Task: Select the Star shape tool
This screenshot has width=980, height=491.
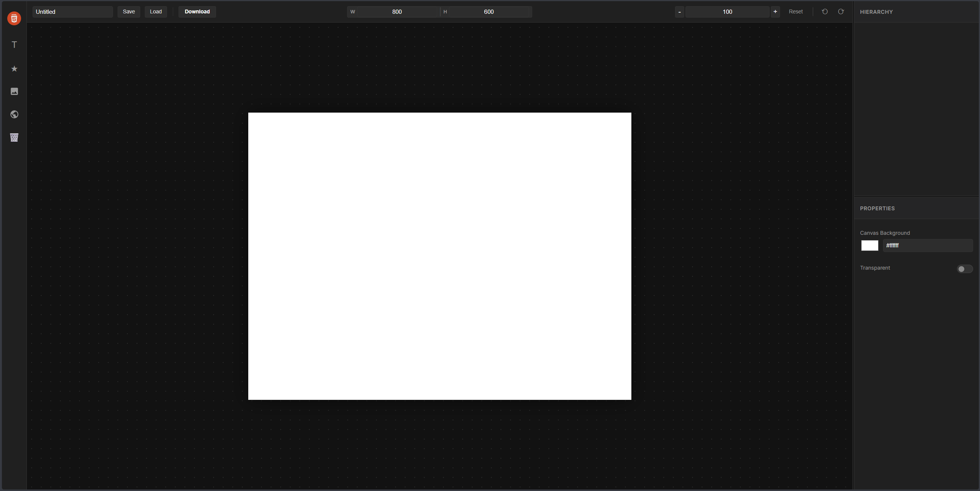Action: (14, 69)
